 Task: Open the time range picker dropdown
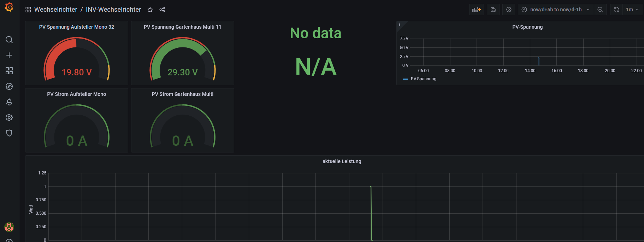[556, 10]
